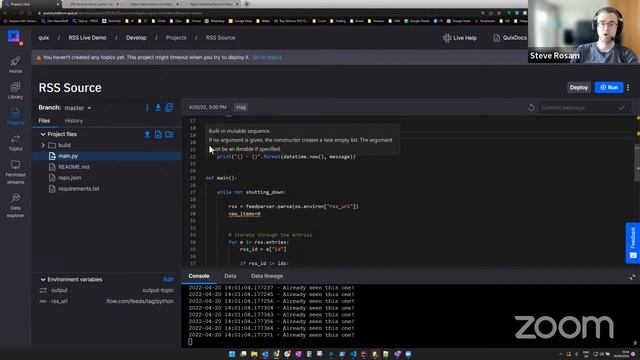Open File Explorer from the taskbar
Viewport: 640px width, 360px height.
click(x=254, y=354)
